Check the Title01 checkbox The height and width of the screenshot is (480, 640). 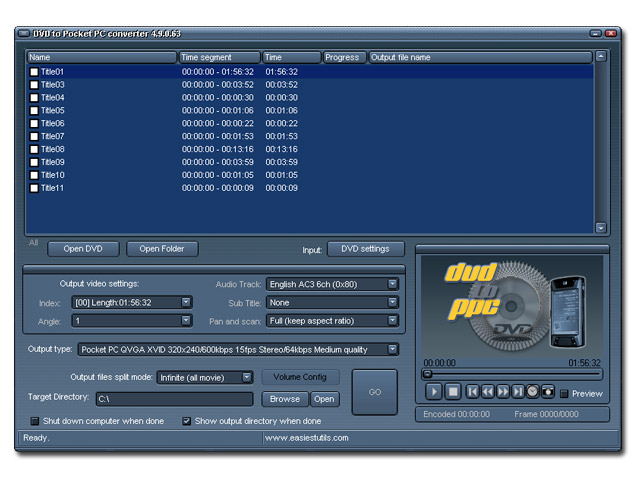(34, 72)
